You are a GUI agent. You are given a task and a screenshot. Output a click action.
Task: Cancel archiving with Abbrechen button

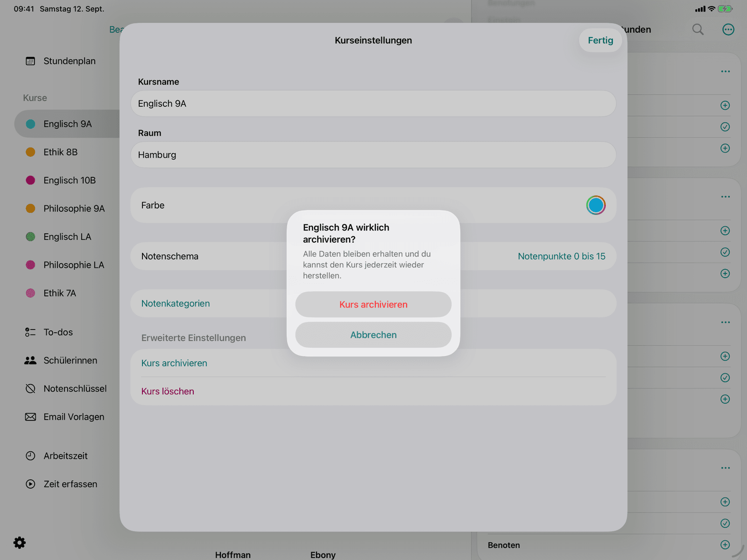tap(373, 335)
